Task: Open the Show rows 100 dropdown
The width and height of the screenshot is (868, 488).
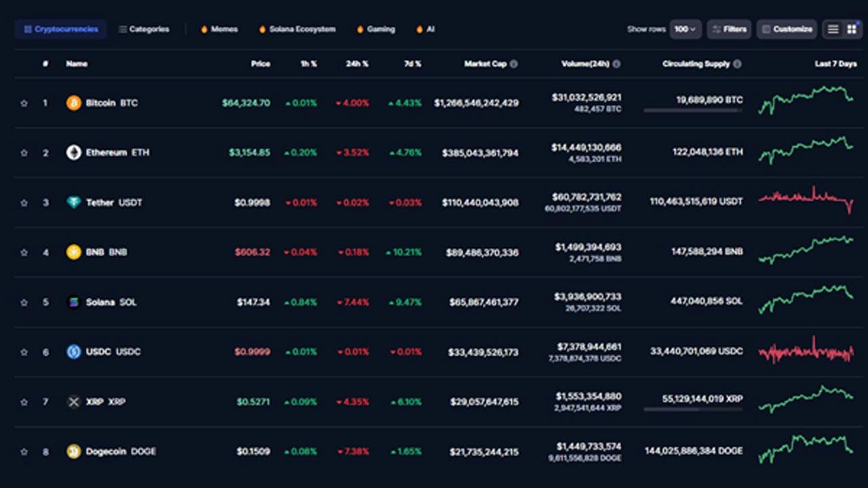Action: 686,29
